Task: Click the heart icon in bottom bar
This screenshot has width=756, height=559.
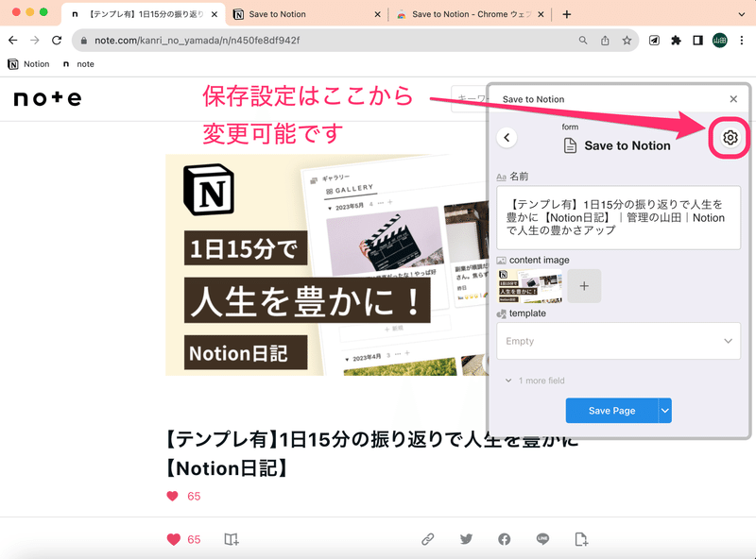Action: (x=174, y=539)
